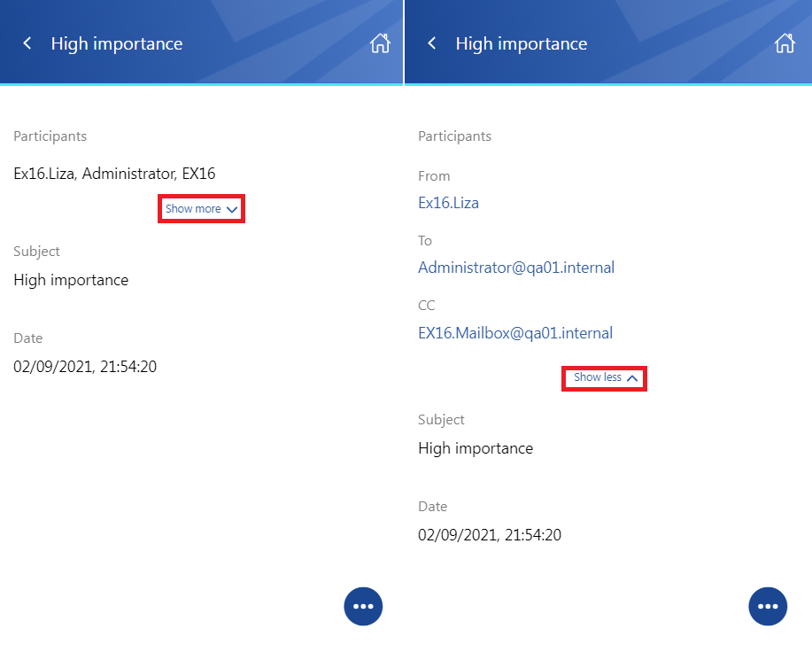Viewport: 812px width, 660px height.
Task: Click the left panel High importance title
Action: click(117, 44)
